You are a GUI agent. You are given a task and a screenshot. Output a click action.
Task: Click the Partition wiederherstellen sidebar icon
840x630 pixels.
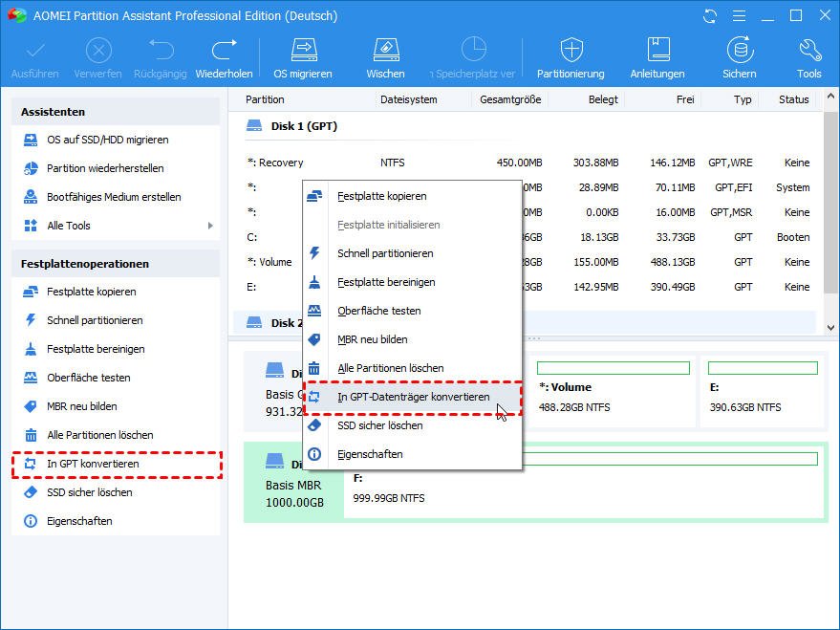click(31, 168)
